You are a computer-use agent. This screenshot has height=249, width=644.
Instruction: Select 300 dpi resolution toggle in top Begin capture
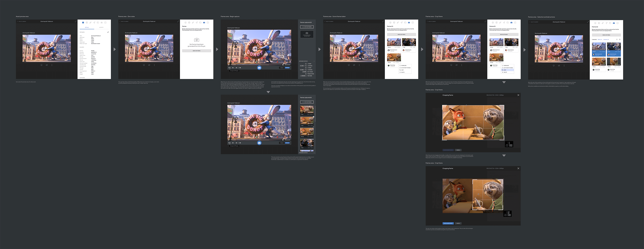tap(287, 68)
